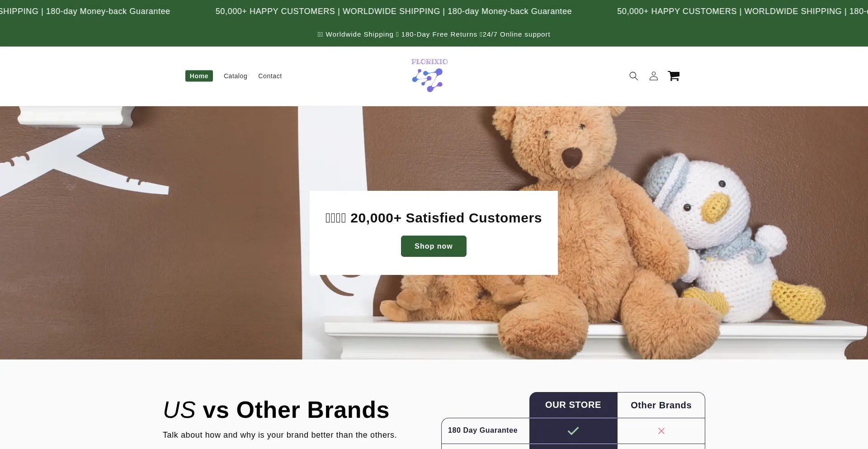This screenshot has height=449, width=868.
Task: Select the Other Brands column header
Action: tap(661, 405)
